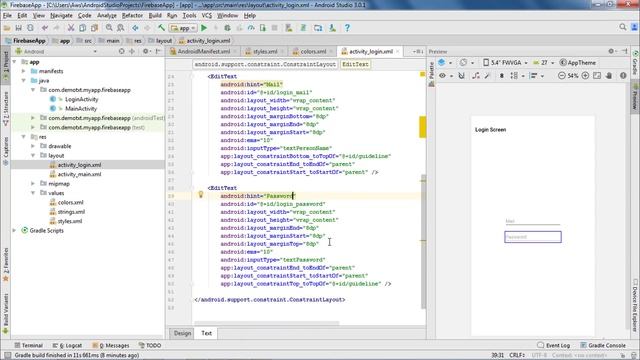640x360 pixels.
Task: Click the ConstraintLayout breadcrumb in editor
Action: pos(265,64)
